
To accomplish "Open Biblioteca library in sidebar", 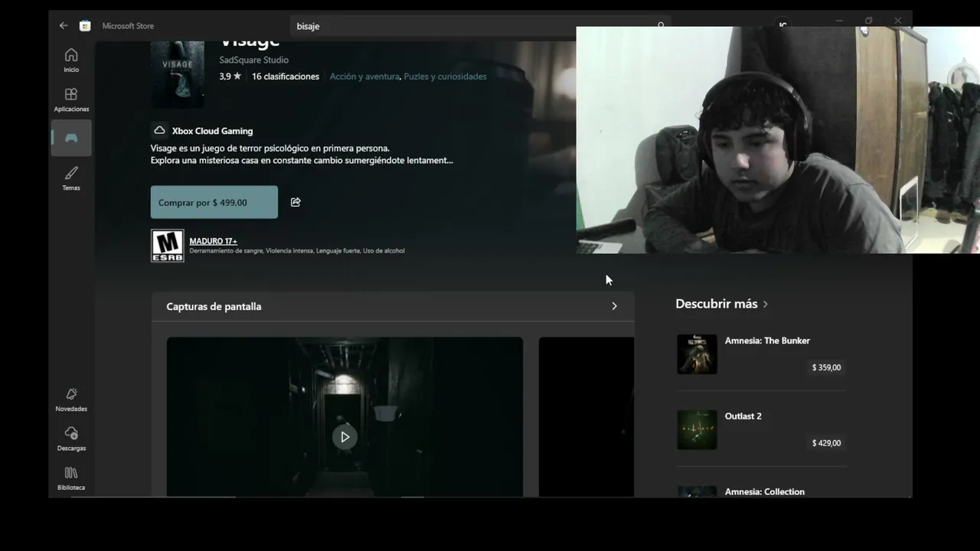I will coord(71,478).
